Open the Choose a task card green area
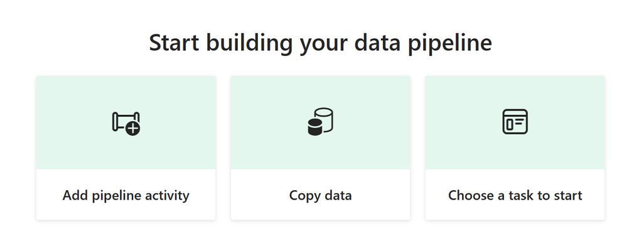644x251 pixels. click(515, 122)
